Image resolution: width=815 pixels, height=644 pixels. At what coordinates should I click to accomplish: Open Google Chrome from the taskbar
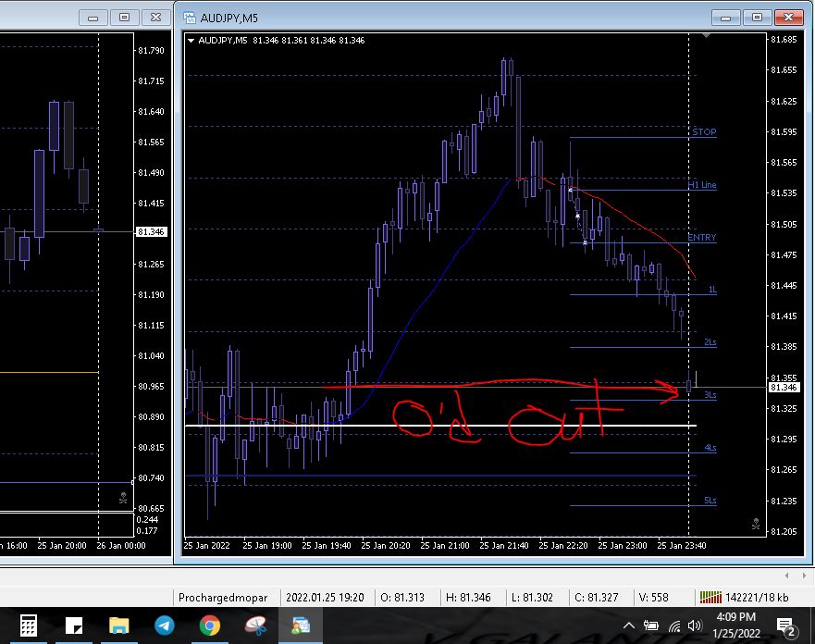(209, 625)
